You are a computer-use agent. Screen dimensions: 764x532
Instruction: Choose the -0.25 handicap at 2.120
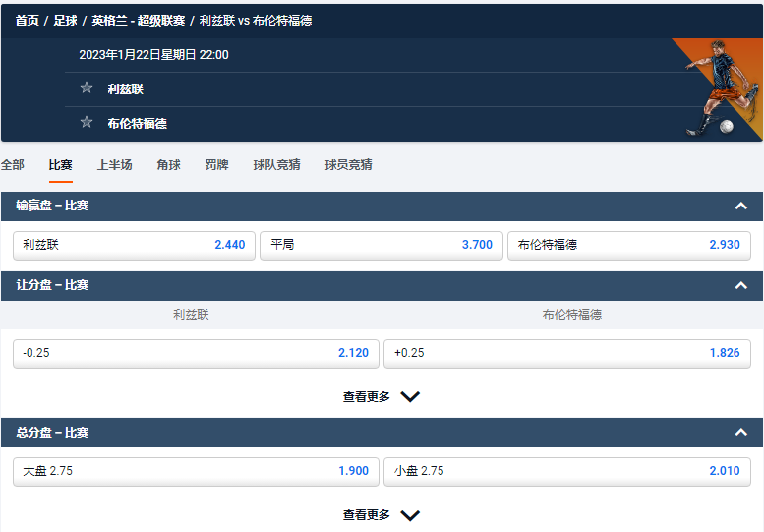coord(196,353)
